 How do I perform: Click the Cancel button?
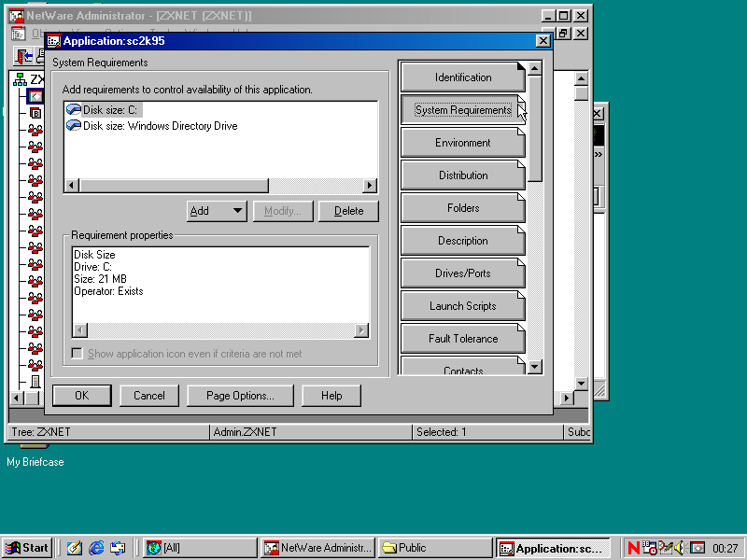click(149, 396)
